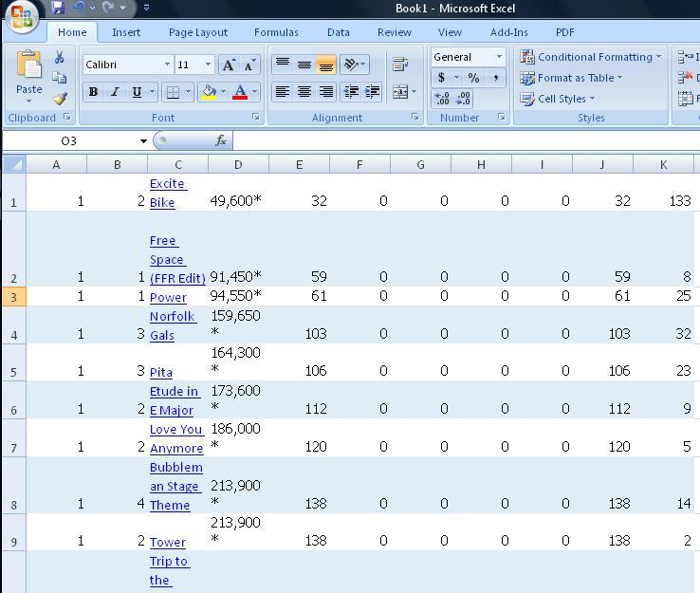Toggle Bold formatting

pyautogui.click(x=93, y=92)
